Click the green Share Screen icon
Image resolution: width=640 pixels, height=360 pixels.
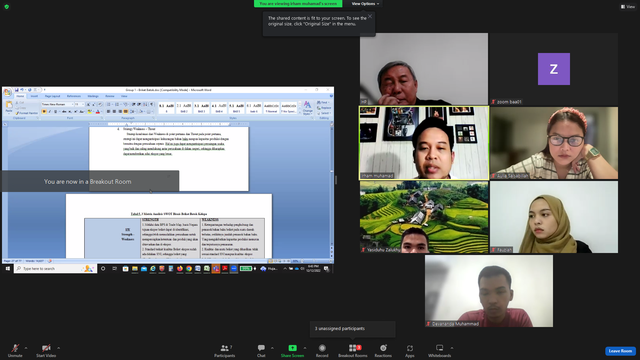(x=293, y=348)
